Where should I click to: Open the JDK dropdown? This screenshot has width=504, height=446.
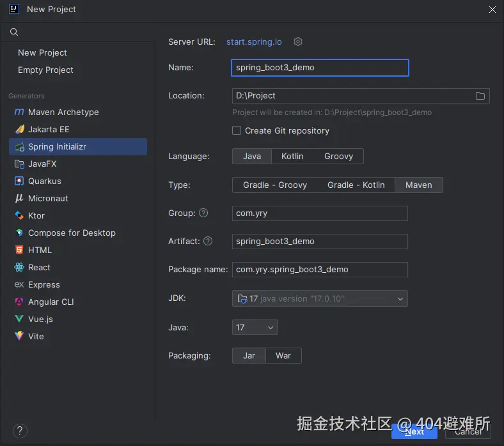[320, 298]
